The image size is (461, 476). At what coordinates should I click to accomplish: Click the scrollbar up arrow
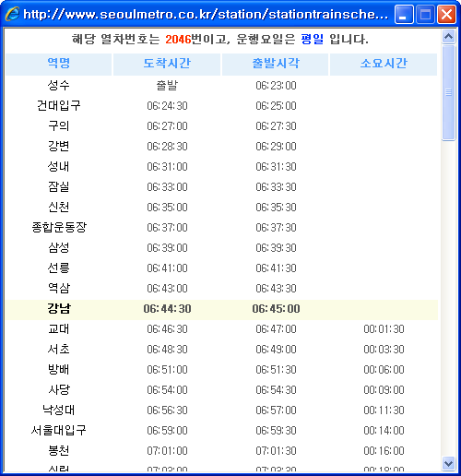448,37
